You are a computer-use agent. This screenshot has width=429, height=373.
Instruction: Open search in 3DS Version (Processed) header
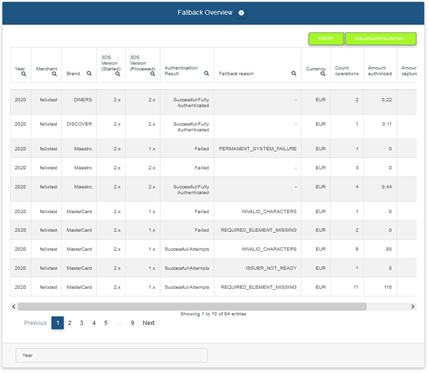coord(152,74)
